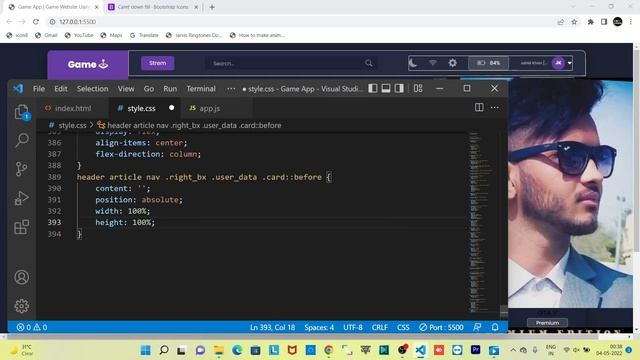
Task: Open errors and warnings in status bar
Action: [x=32, y=327]
